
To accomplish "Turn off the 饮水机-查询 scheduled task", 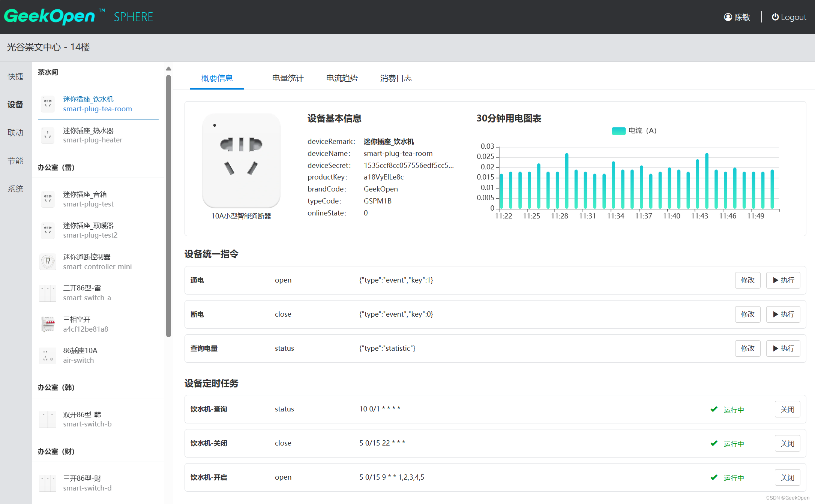I will 787,409.
